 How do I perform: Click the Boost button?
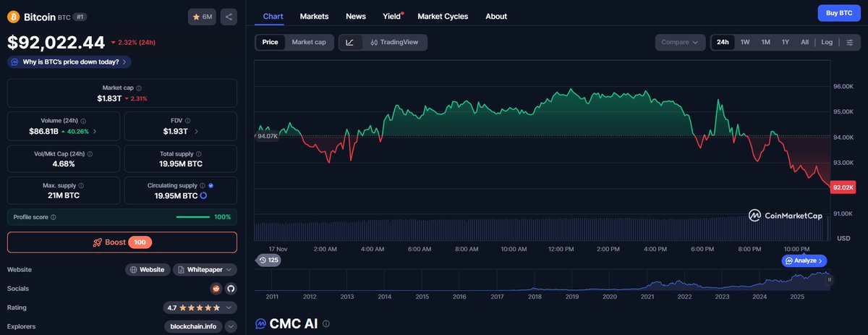click(122, 242)
